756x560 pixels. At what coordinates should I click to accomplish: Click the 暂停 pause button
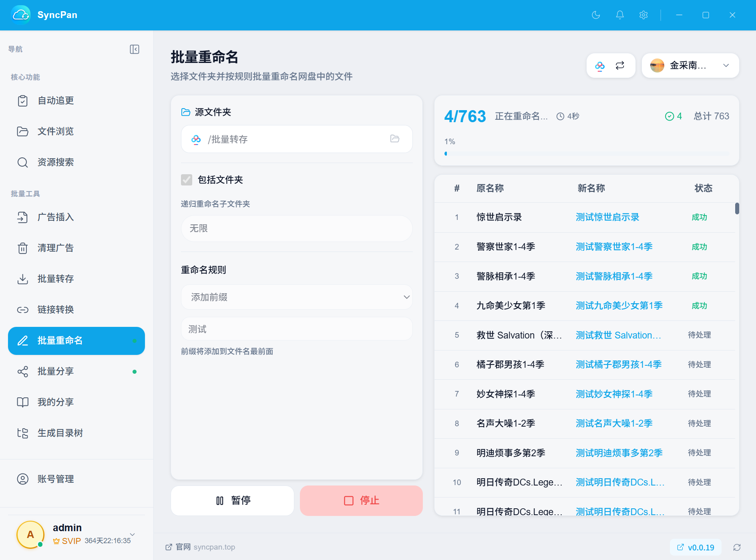tap(232, 501)
